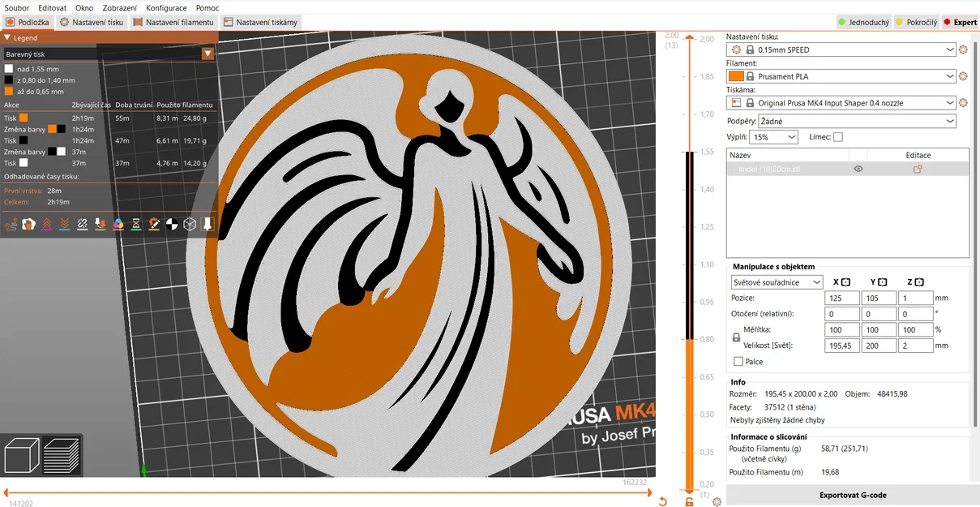Open the Konfigurace menu
The image size is (980, 507).
point(166,7)
